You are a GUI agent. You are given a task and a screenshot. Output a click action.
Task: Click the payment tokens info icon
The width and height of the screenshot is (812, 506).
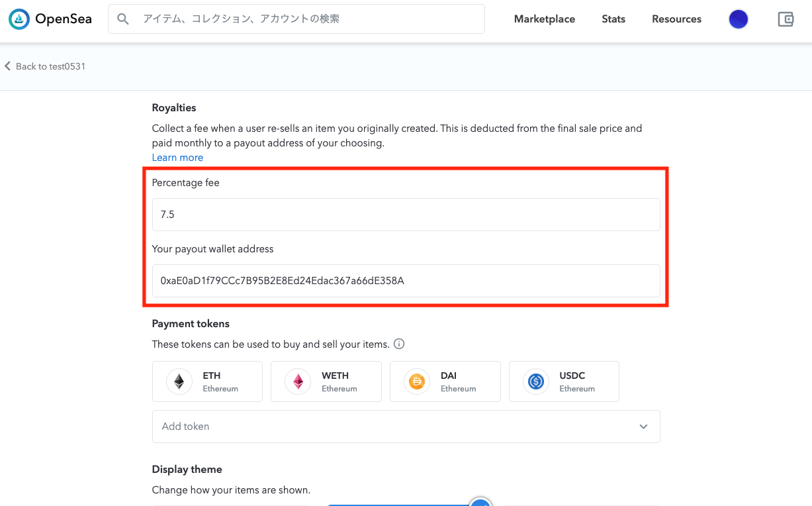(x=399, y=344)
